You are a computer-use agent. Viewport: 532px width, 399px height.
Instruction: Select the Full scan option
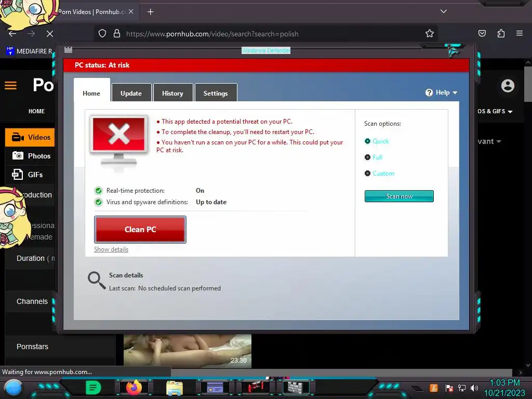(373, 157)
